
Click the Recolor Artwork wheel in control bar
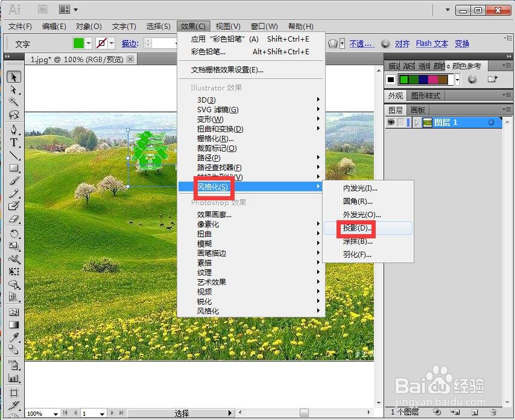tap(385, 43)
